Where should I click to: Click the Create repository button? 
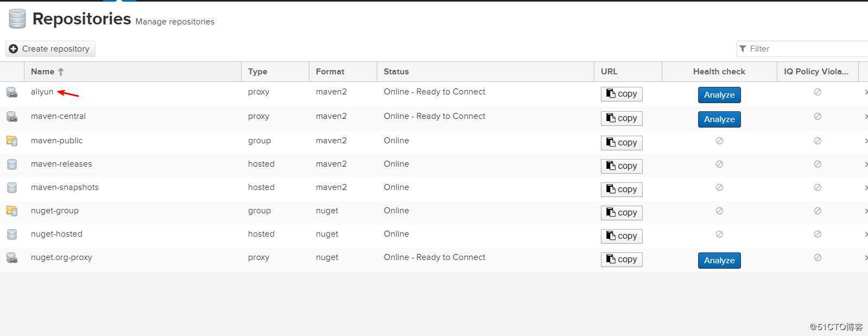(x=50, y=49)
